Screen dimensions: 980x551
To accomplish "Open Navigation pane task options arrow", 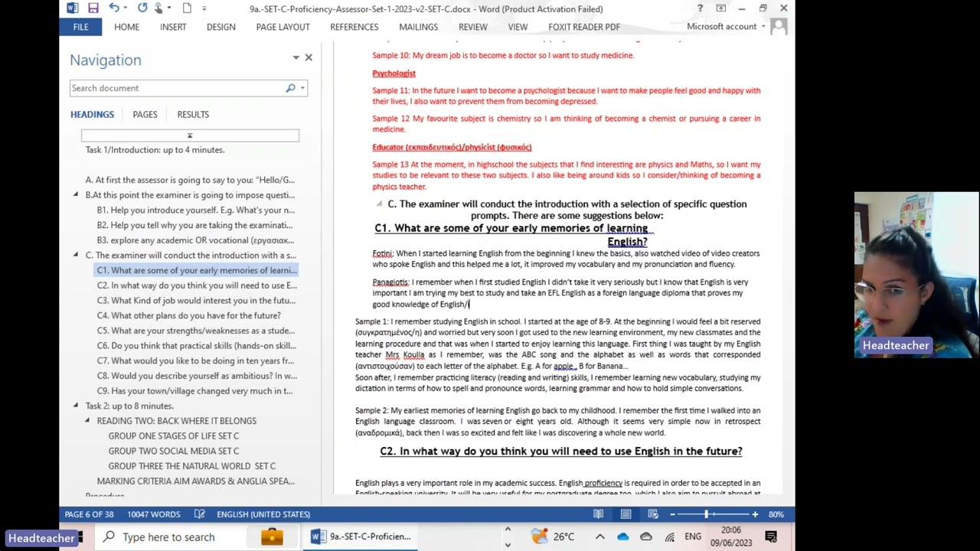I will point(296,57).
